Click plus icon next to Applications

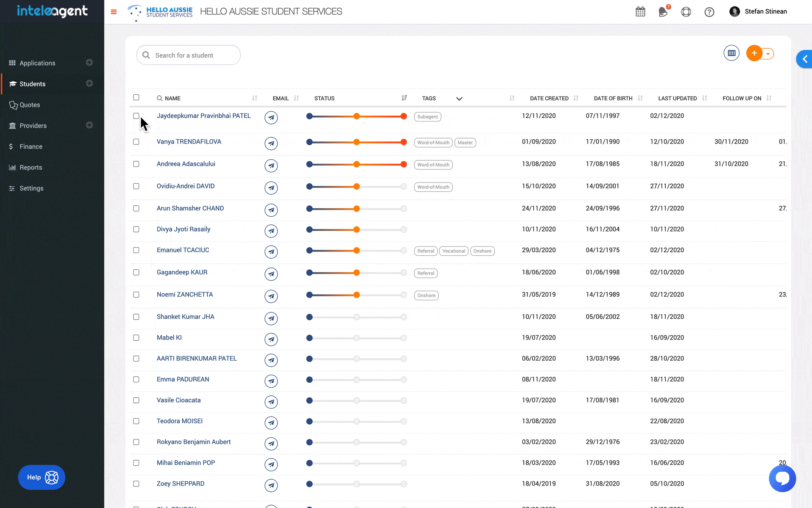pyautogui.click(x=89, y=63)
